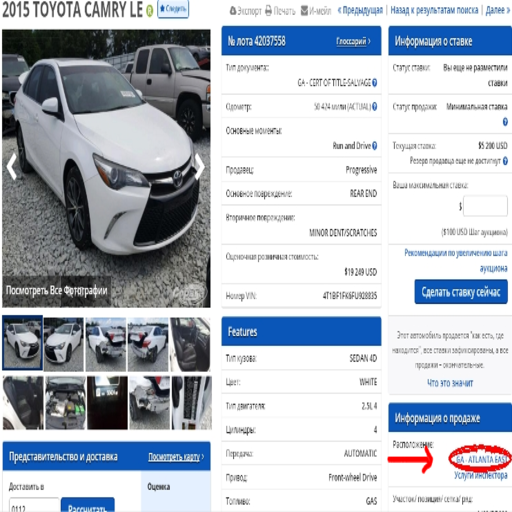
Task: Click the E-mail envelope icon
Action: (x=304, y=11)
